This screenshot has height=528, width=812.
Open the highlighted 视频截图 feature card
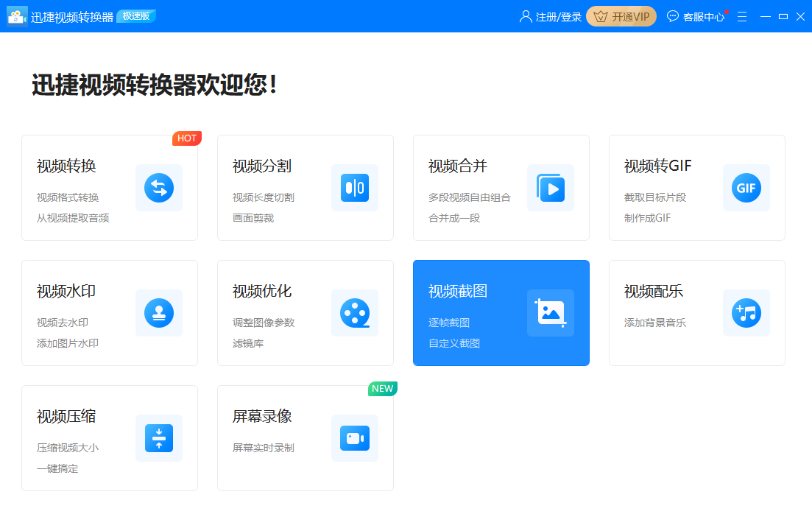501,313
